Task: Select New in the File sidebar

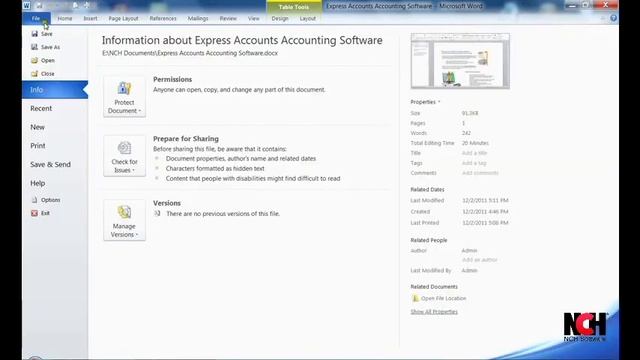Action: pos(37,127)
